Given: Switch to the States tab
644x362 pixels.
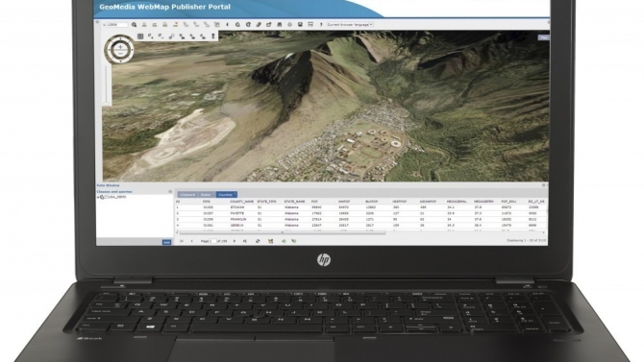Looking at the screenshot, I should pyautogui.click(x=207, y=195).
